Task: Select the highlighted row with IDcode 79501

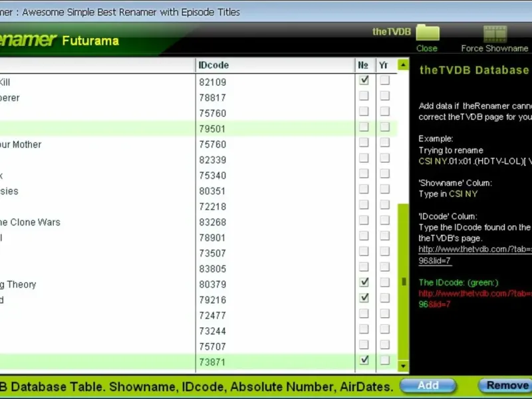Action: (198, 128)
